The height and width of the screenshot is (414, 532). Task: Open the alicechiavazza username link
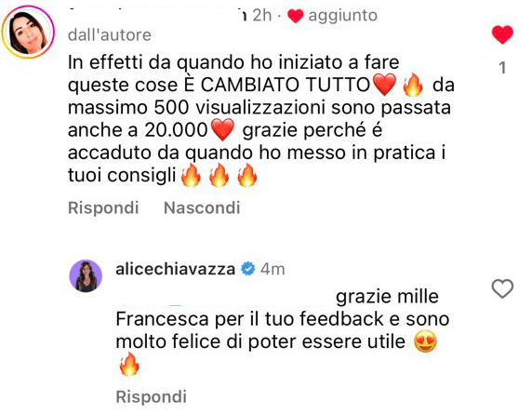(x=175, y=269)
